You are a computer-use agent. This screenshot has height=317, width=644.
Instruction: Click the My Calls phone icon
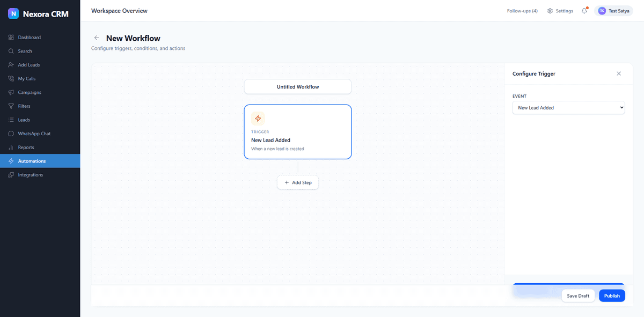(x=11, y=78)
